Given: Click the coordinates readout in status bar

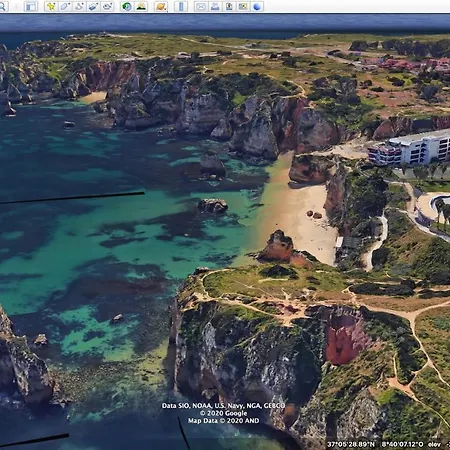Looking at the screenshot, I should point(375,444).
